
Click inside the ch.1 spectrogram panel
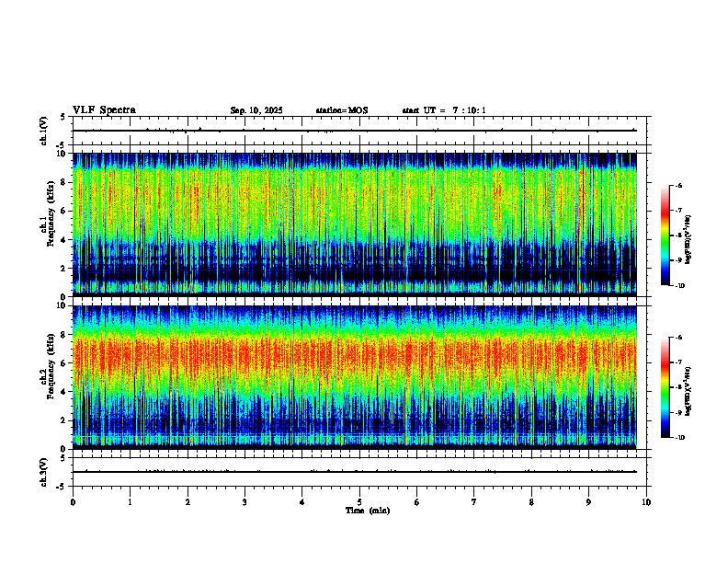(x=354, y=224)
